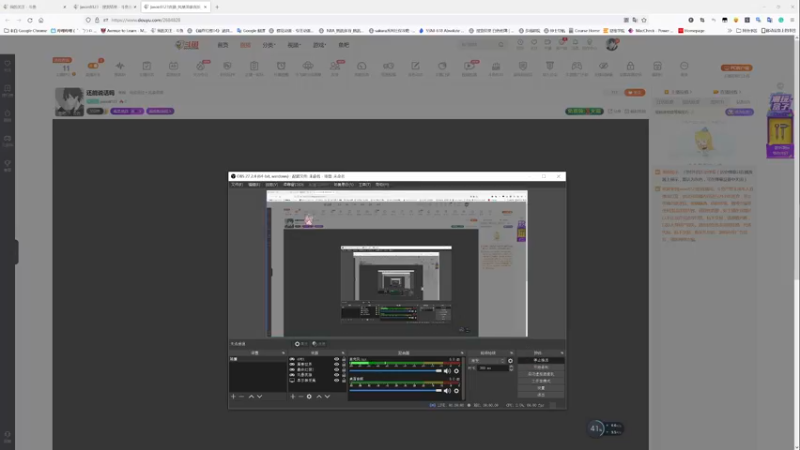Open OBS 编辑 menu

(254, 185)
